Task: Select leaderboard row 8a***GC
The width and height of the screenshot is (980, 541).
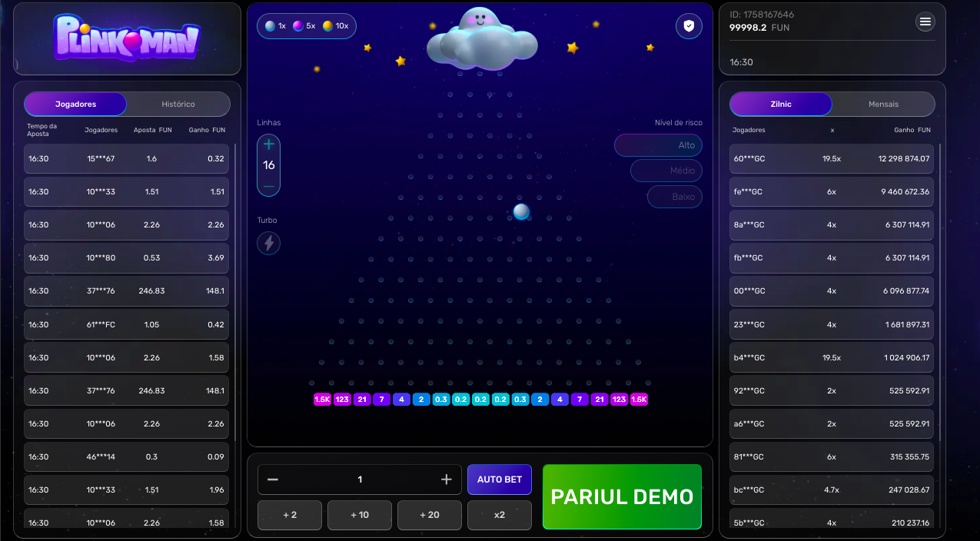Action: pyautogui.click(x=832, y=225)
